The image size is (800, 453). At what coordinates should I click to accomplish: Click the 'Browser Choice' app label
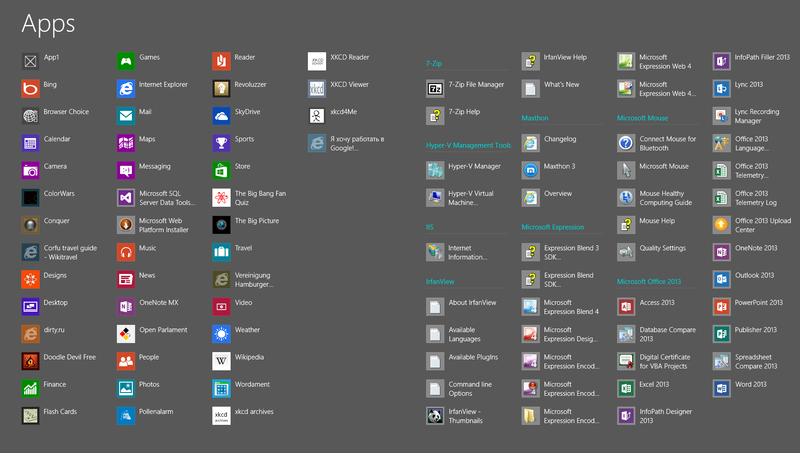66,112
